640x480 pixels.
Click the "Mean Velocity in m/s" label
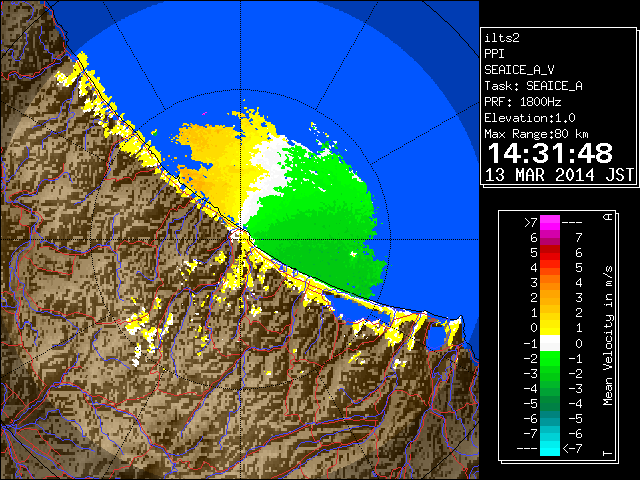(608, 336)
